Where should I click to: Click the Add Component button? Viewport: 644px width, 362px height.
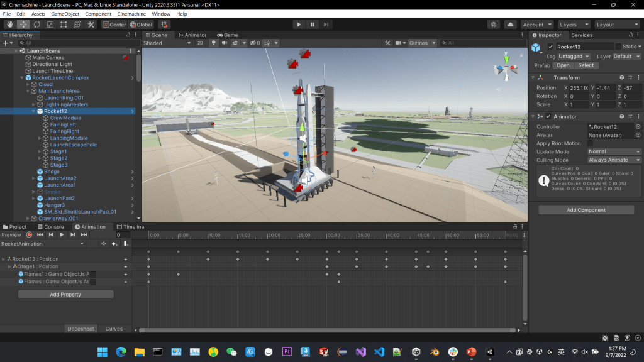(586, 210)
